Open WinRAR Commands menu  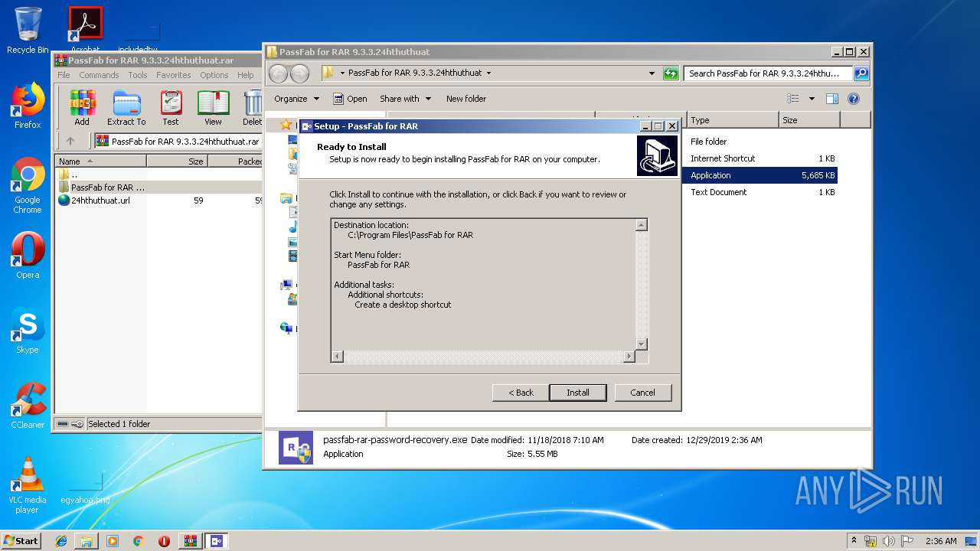(99, 75)
